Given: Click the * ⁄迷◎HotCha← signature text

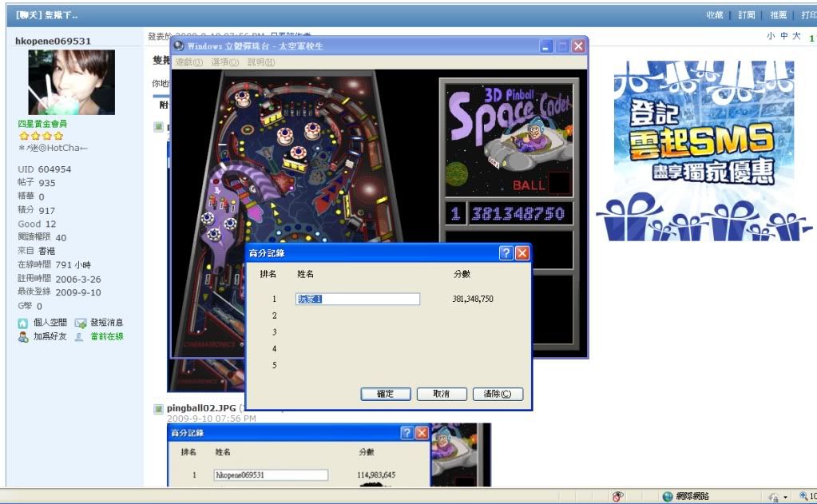Looking at the screenshot, I should 53,148.
